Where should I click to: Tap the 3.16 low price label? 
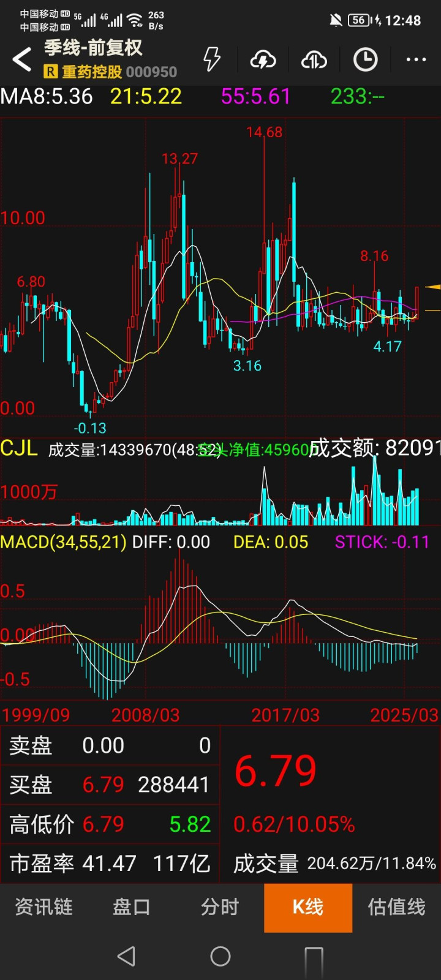247,366
